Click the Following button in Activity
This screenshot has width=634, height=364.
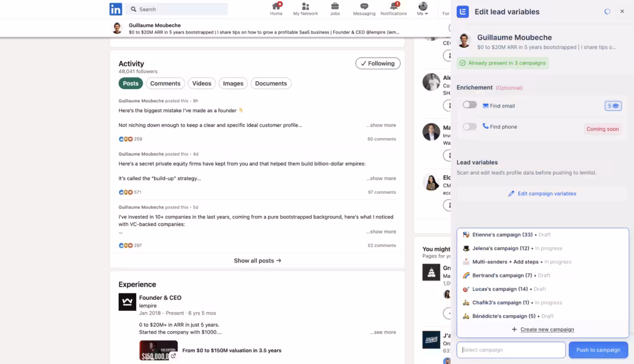pos(378,63)
